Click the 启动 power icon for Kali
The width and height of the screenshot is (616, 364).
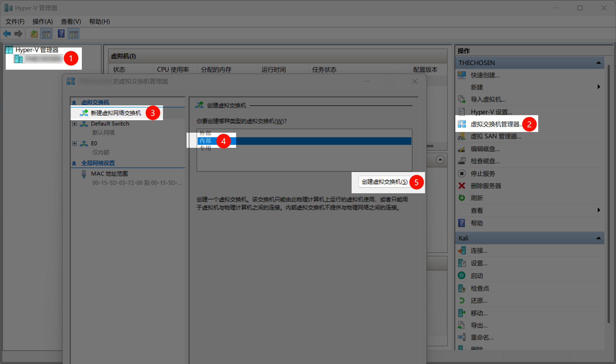pos(462,275)
